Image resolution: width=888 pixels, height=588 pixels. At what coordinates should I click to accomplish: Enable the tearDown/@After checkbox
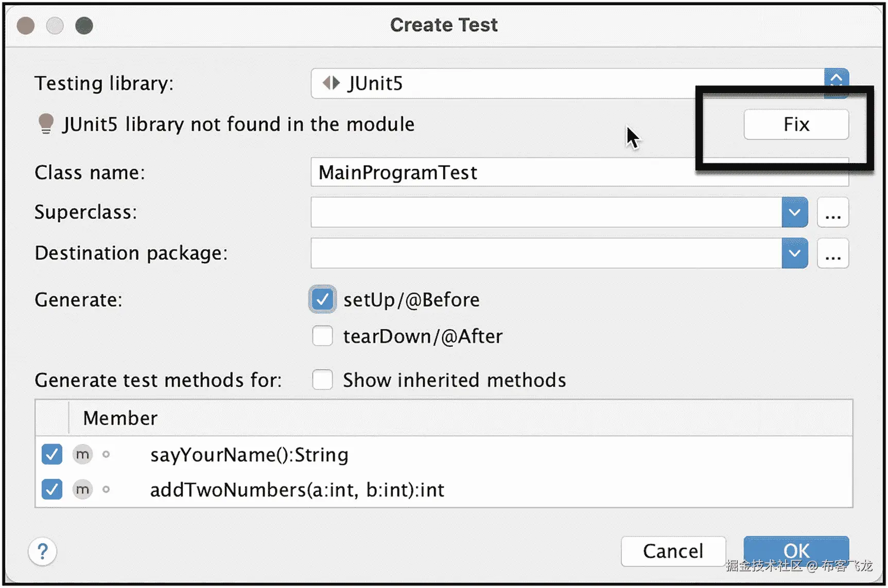tap(323, 336)
